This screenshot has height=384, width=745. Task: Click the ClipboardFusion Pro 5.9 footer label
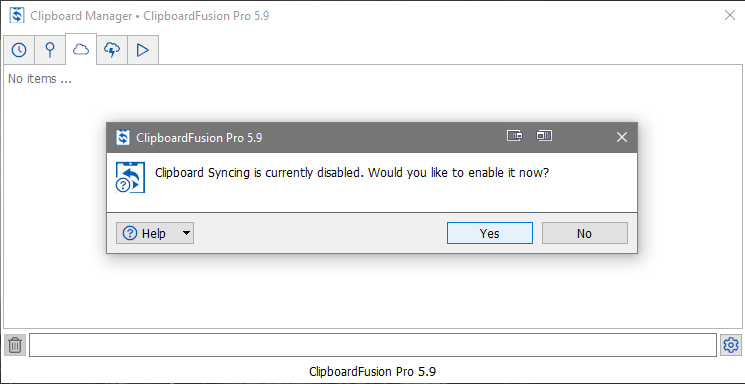pyautogui.click(x=372, y=371)
